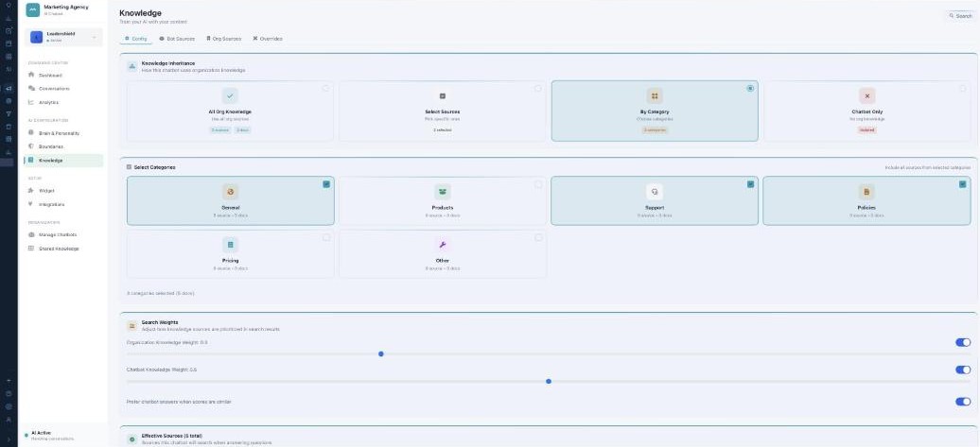The width and height of the screenshot is (980, 447).
Task: Switch to the Config tab
Action: coord(135,39)
